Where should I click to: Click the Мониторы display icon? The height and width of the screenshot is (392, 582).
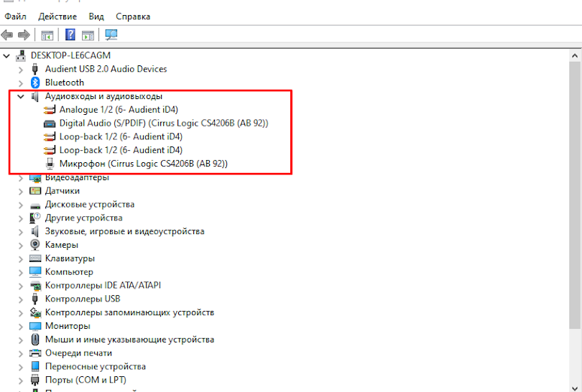coord(35,327)
